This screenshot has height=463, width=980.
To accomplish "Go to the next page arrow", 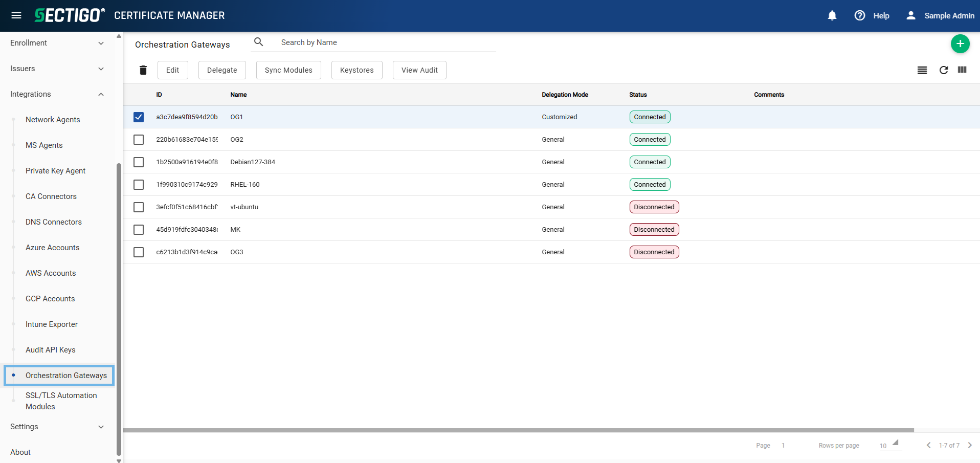I will point(969,445).
